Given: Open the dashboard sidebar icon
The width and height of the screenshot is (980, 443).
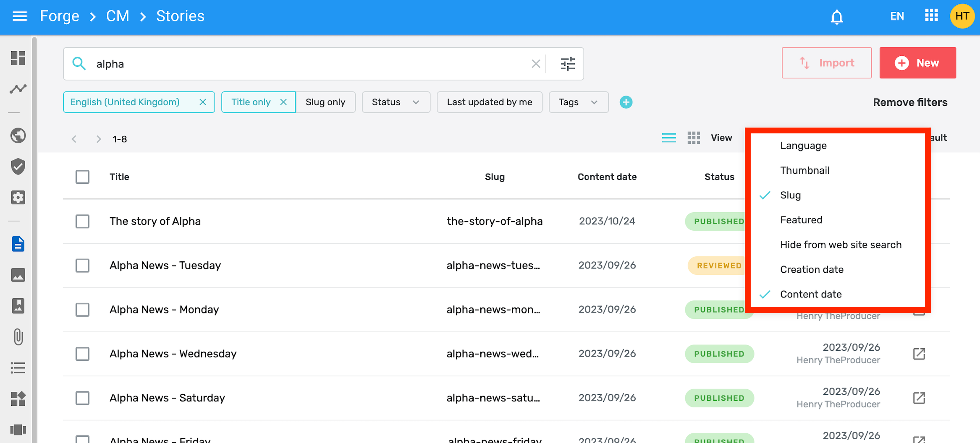Looking at the screenshot, I should tap(18, 58).
